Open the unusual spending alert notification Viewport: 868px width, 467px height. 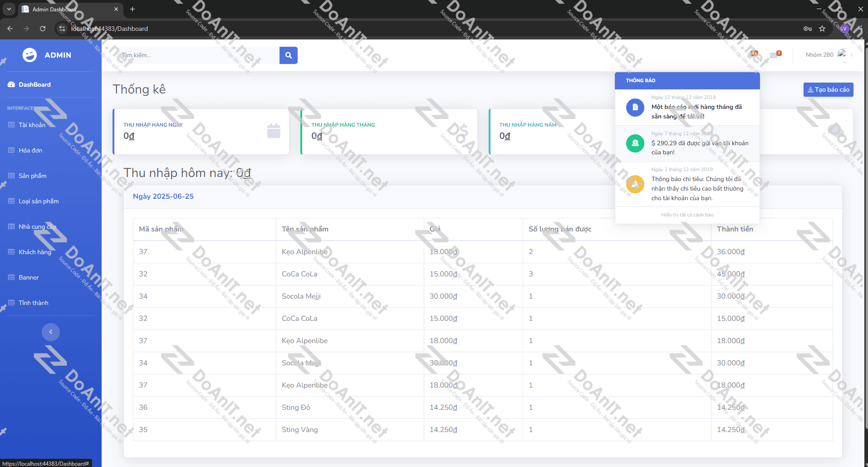pyautogui.click(x=687, y=184)
